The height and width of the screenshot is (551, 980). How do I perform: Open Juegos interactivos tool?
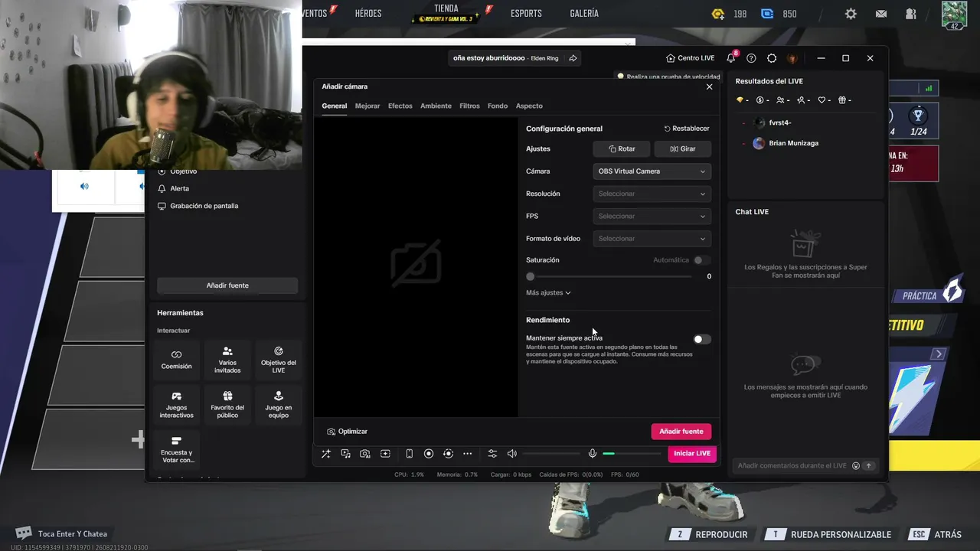click(x=176, y=404)
